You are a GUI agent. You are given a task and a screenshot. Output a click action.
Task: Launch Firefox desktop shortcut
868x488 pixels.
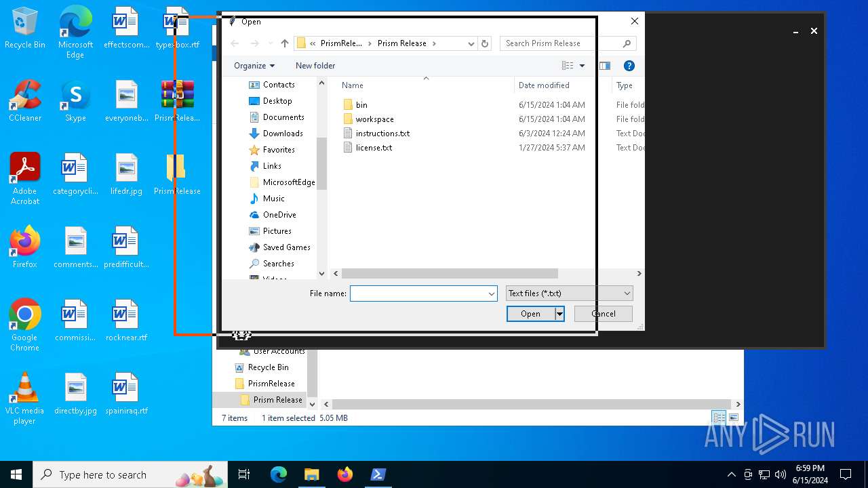pyautogui.click(x=25, y=247)
